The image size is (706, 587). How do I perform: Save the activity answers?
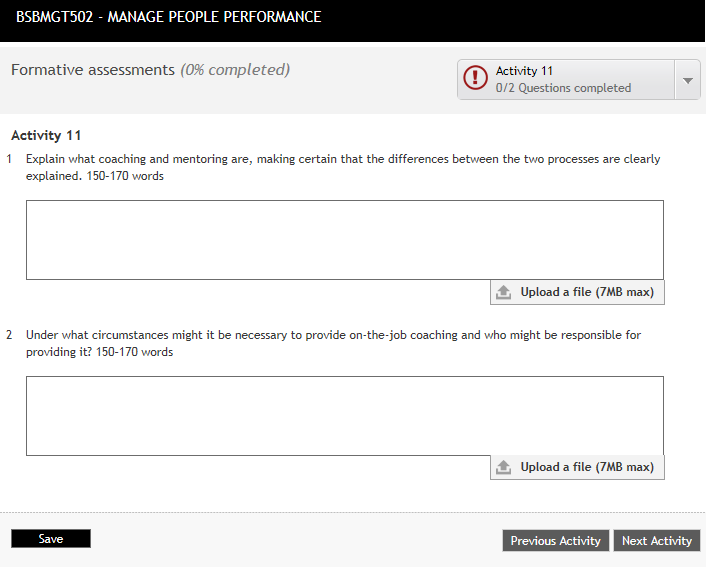(51, 539)
